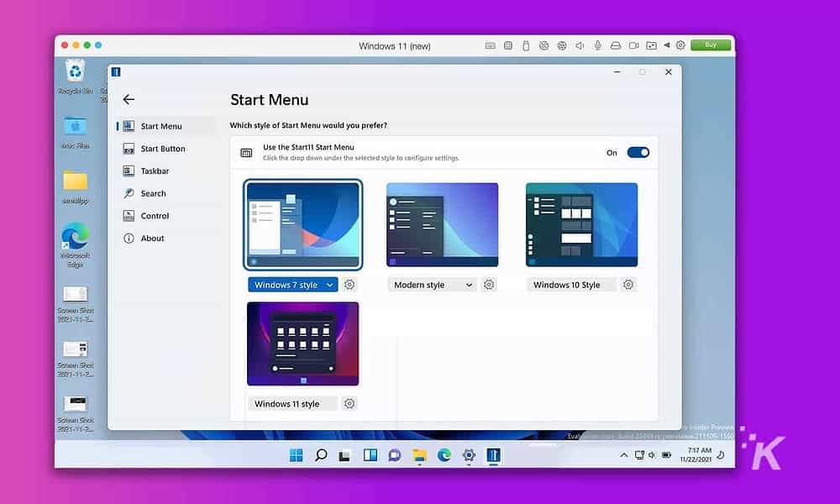Select About in the Start11 sidebar
840x504 pixels.
[151, 238]
